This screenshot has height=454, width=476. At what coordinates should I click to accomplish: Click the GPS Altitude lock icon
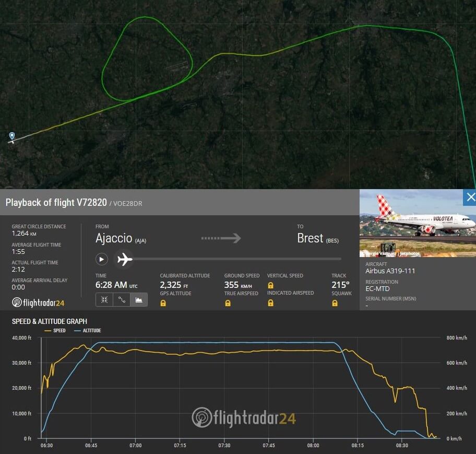163,303
